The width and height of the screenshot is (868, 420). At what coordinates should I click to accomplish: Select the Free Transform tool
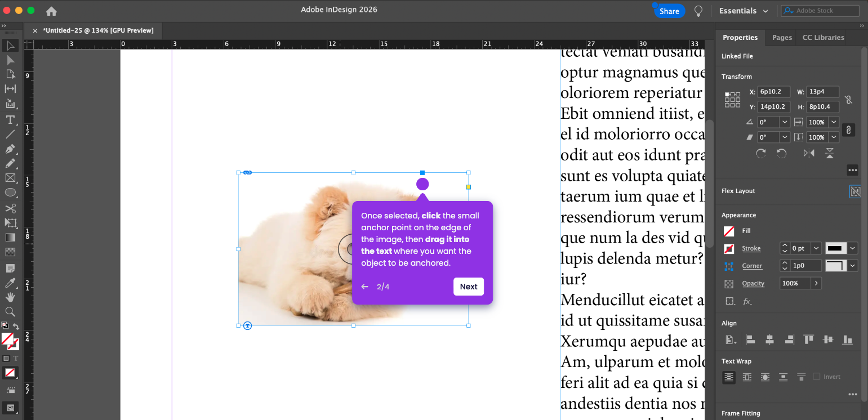click(10, 223)
